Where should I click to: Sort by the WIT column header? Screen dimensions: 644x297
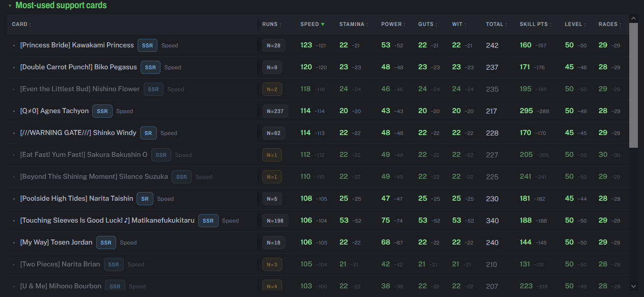pos(460,24)
